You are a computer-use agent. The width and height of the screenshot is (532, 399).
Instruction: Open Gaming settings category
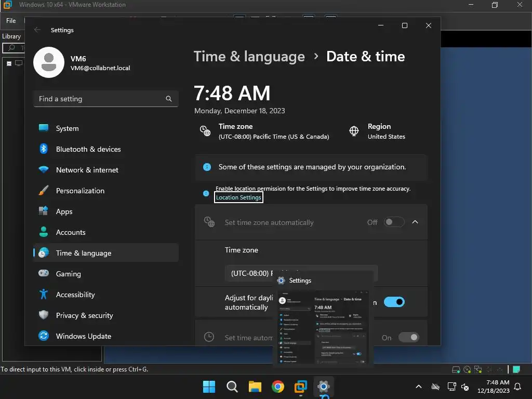(106, 273)
